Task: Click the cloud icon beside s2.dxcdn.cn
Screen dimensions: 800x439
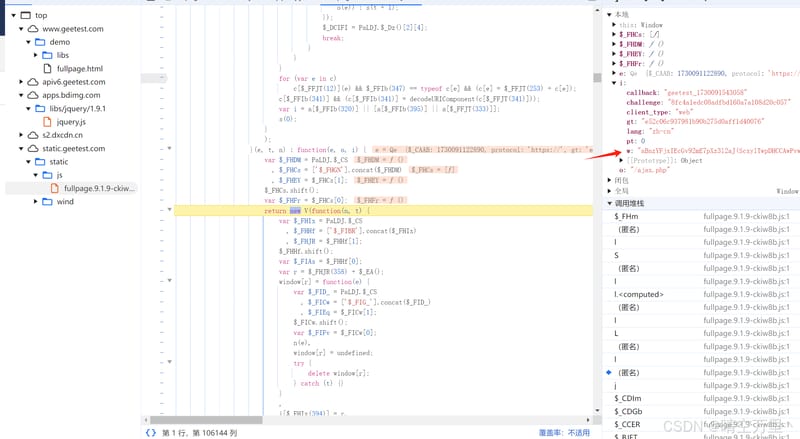Action: click(33, 135)
